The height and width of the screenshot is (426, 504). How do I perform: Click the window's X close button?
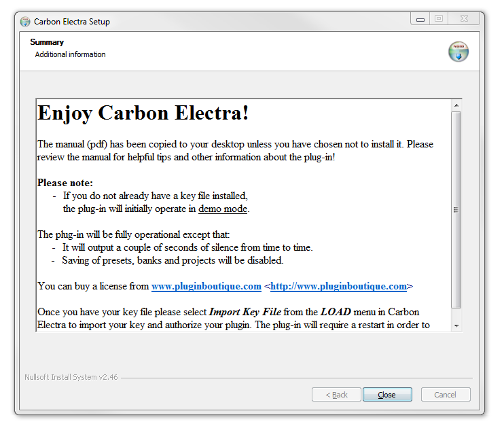464,18
